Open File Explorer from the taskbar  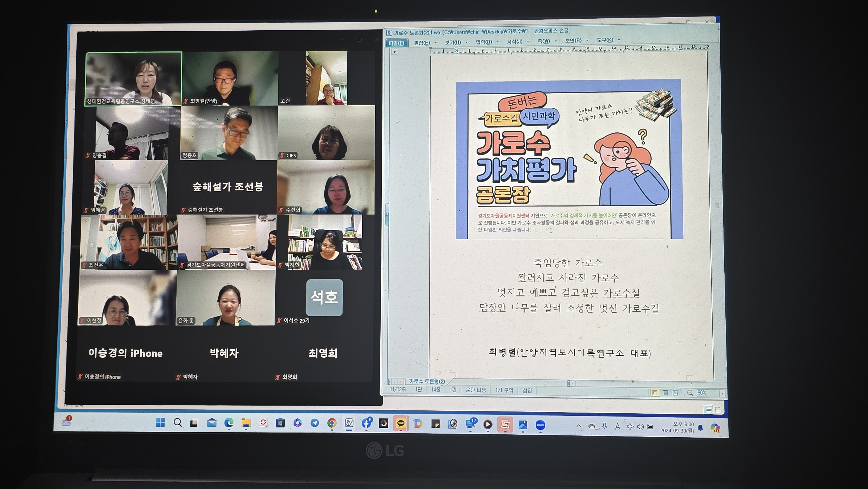pos(246,423)
